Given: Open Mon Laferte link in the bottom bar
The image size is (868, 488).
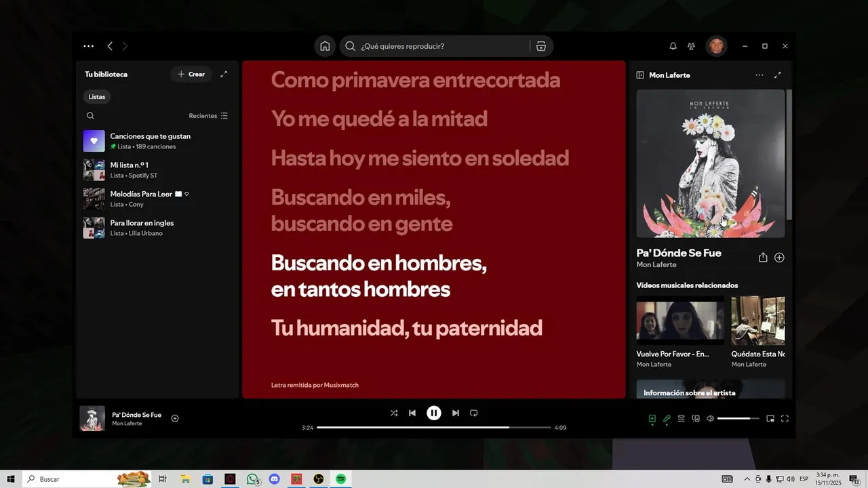Looking at the screenshot, I should point(127,424).
